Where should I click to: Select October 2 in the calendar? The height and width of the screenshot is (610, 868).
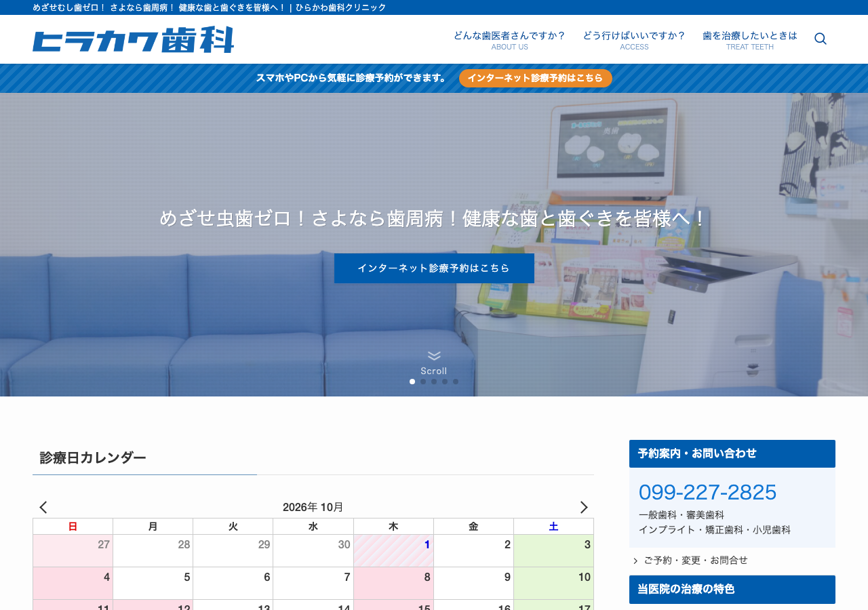point(473,550)
